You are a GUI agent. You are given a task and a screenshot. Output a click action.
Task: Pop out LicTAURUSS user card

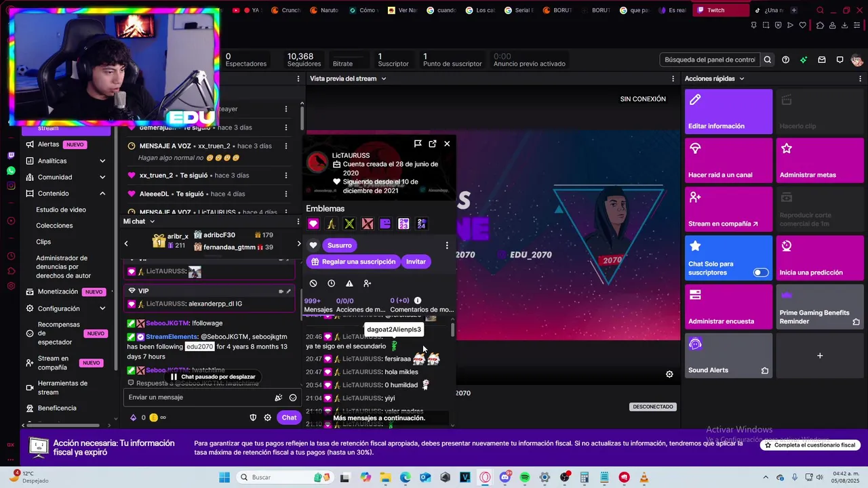pos(433,144)
